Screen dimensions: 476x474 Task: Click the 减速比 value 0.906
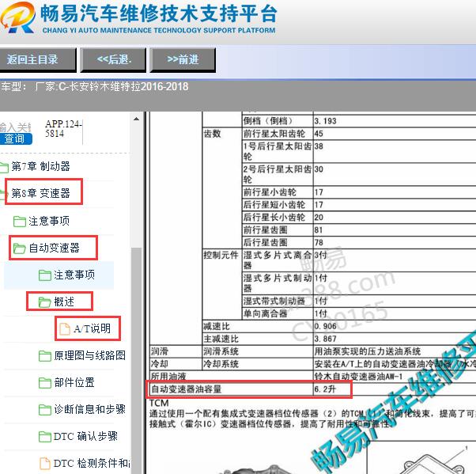point(325,326)
